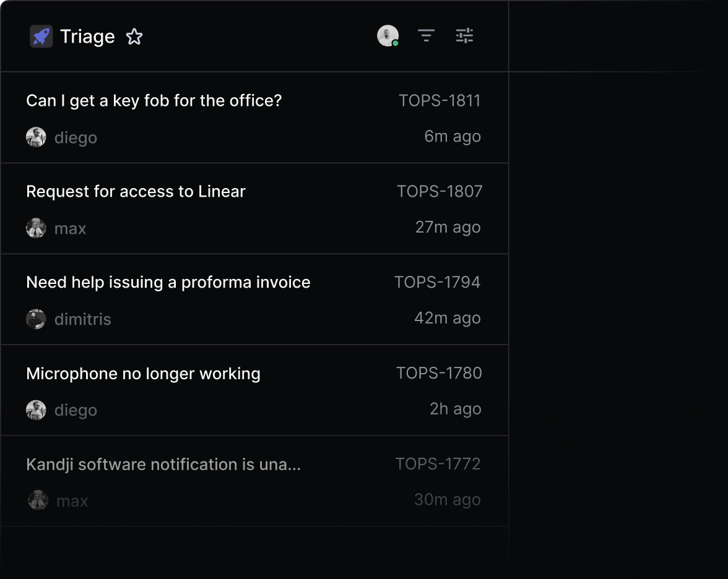Click the green online status indicator

pyautogui.click(x=396, y=44)
